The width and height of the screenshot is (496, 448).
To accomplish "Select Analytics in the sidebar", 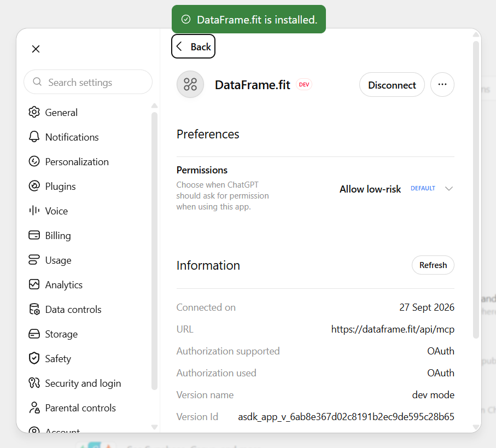I will coord(63,285).
